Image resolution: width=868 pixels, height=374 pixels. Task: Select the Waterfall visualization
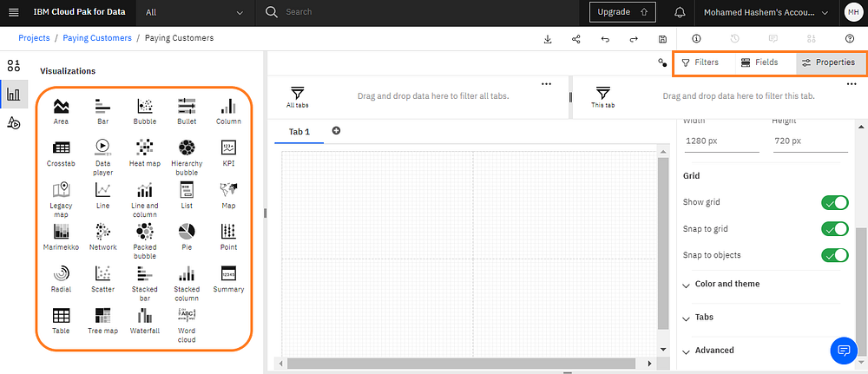(x=145, y=321)
